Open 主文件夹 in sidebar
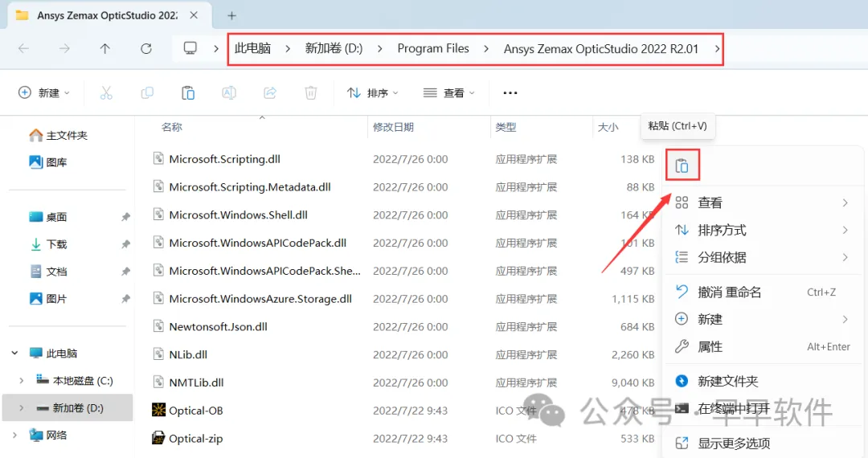 [58, 136]
